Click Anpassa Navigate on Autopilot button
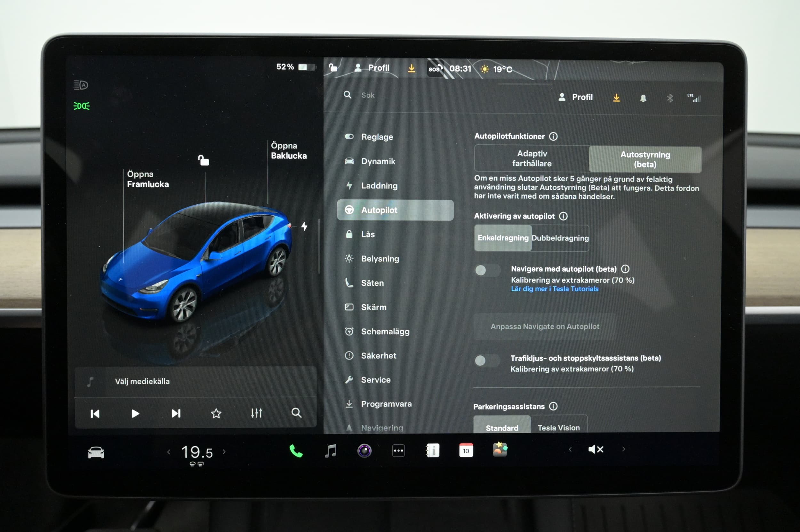 coord(545,326)
